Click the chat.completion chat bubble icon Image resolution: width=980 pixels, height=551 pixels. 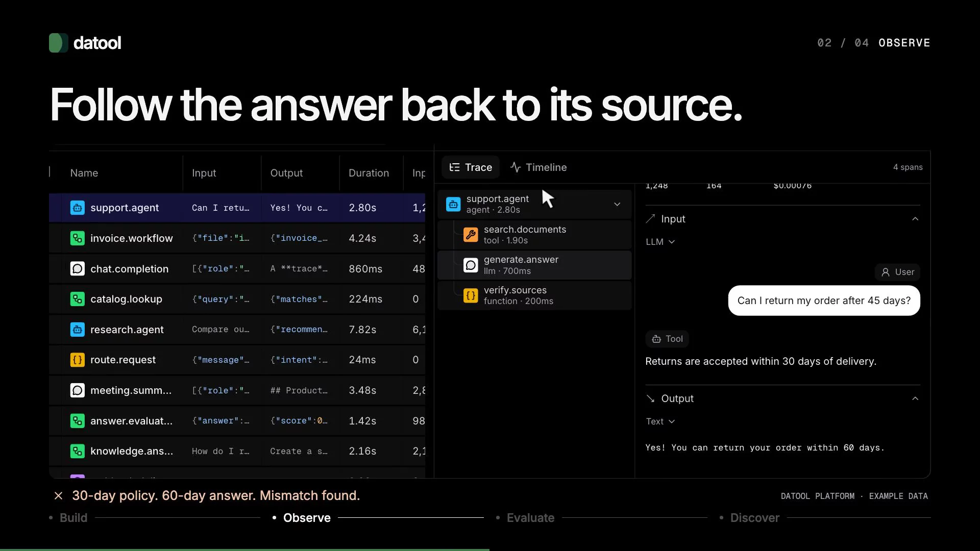click(x=77, y=269)
